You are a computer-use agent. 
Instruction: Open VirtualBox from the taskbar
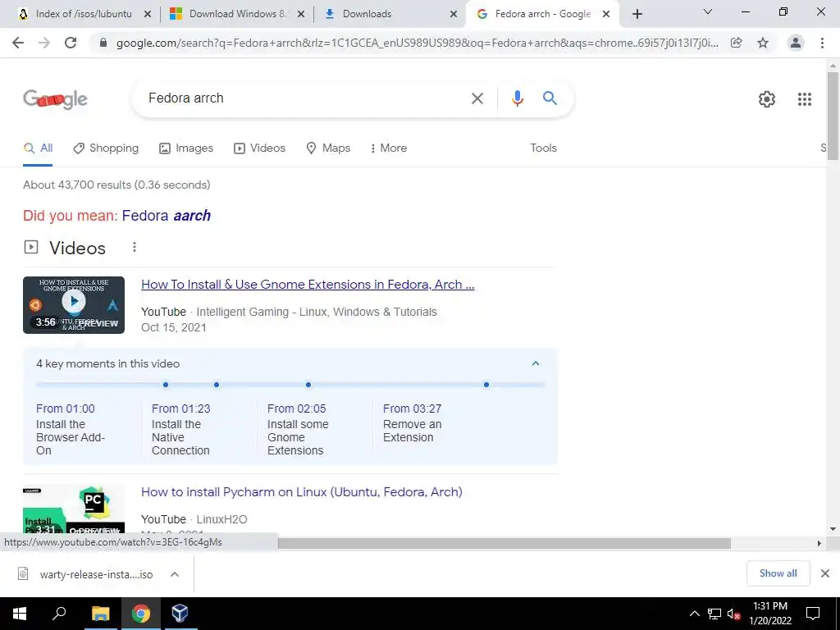[180, 614]
